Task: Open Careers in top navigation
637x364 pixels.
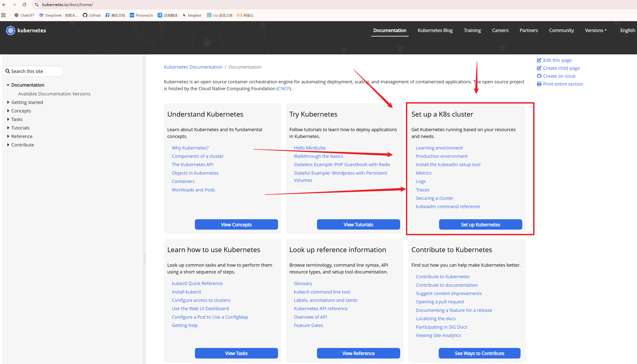Action: [500, 30]
